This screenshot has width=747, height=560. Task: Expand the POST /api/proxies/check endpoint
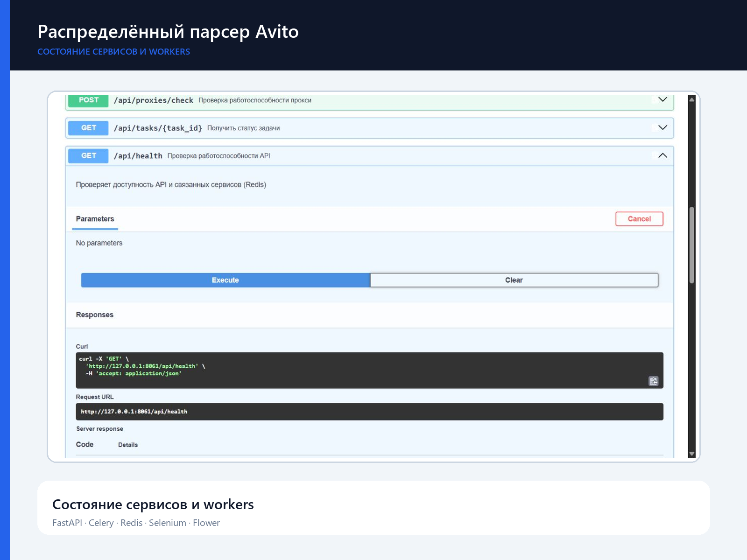[662, 99]
